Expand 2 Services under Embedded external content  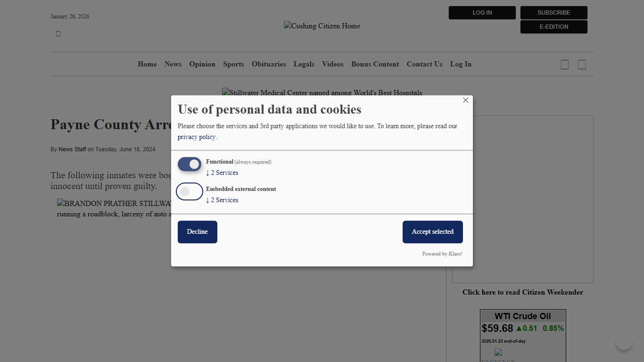222,200
